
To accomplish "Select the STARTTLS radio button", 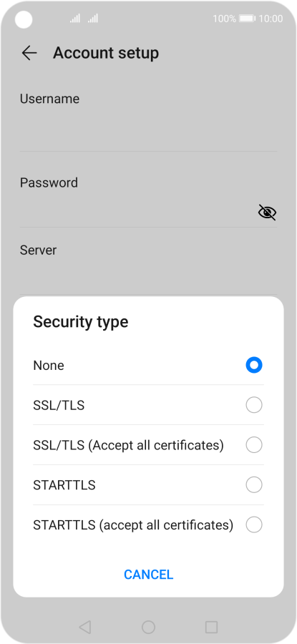I will click(254, 484).
